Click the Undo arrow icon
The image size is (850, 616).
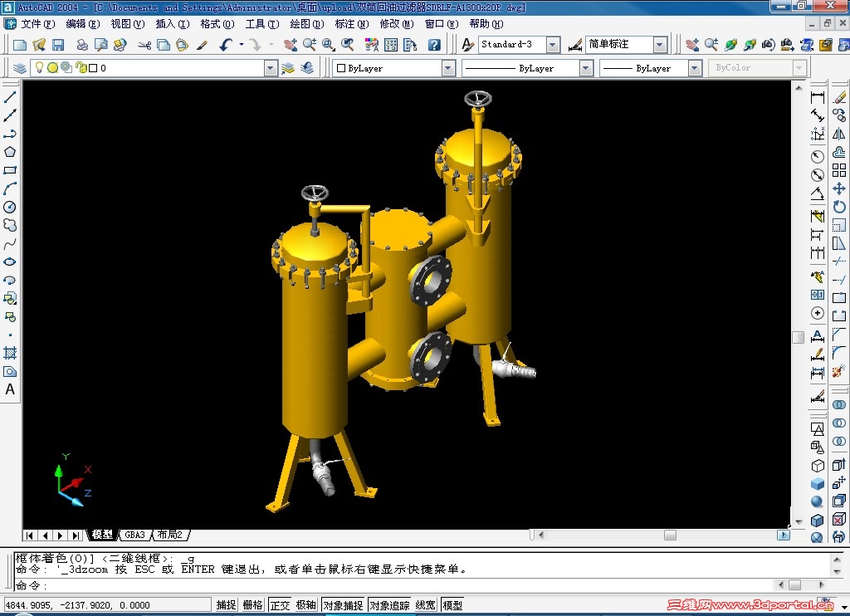[x=226, y=45]
